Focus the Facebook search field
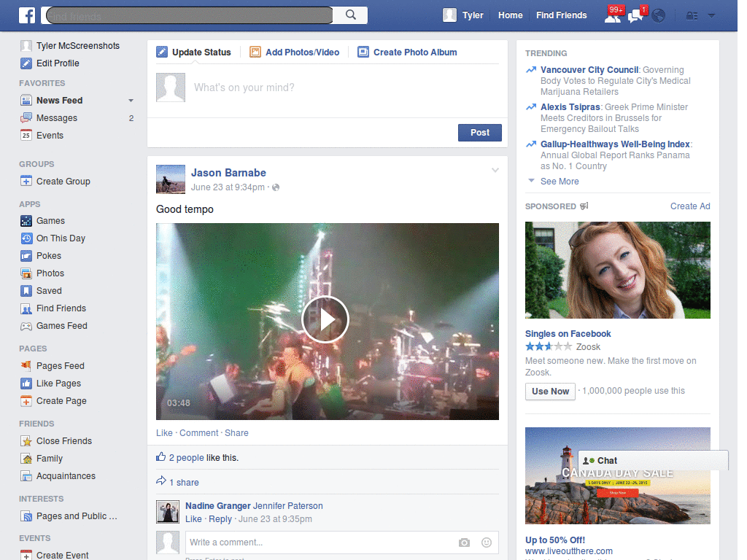Screen dimensions: 747x560 pyautogui.click(x=189, y=15)
